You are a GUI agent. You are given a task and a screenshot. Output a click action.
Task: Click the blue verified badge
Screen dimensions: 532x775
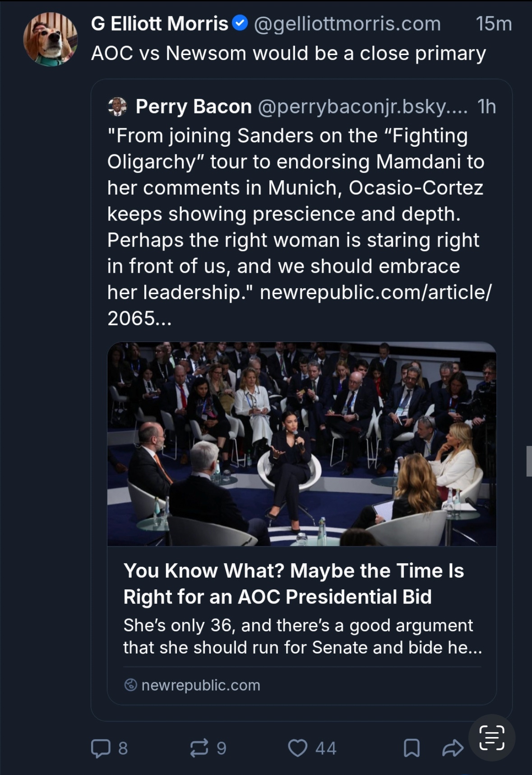[240, 23]
